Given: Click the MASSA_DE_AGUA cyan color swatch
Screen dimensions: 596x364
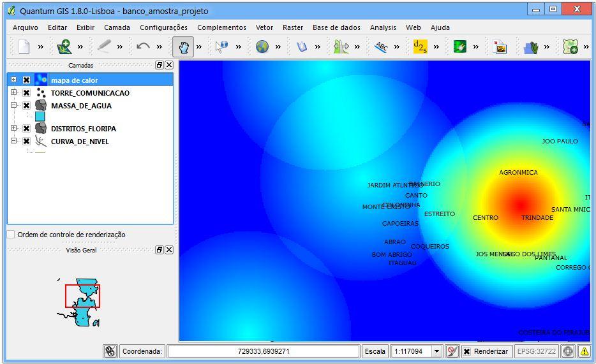Looking at the screenshot, I should pyautogui.click(x=40, y=117).
